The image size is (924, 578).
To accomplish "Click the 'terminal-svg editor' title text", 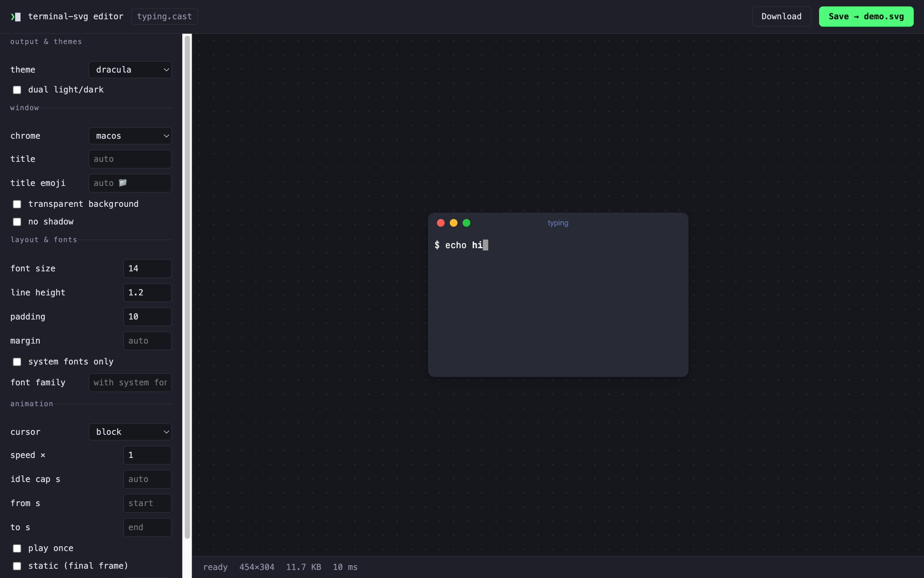I will [76, 16].
